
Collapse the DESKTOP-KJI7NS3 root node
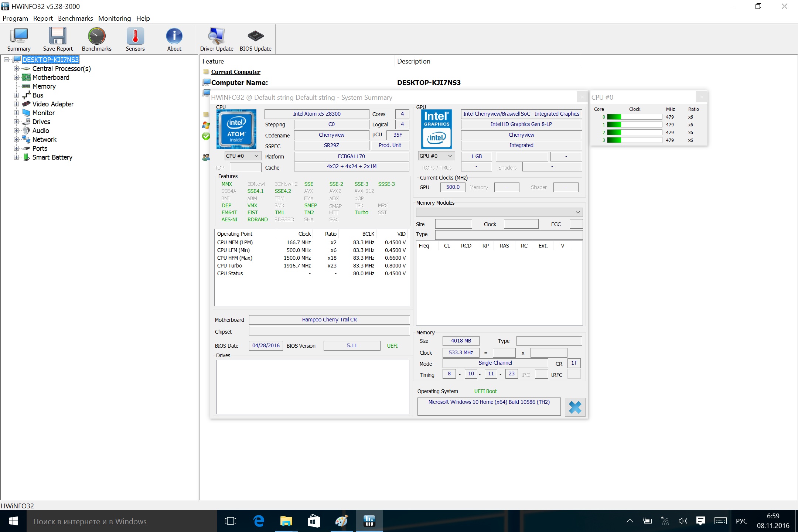coord(7,59)
